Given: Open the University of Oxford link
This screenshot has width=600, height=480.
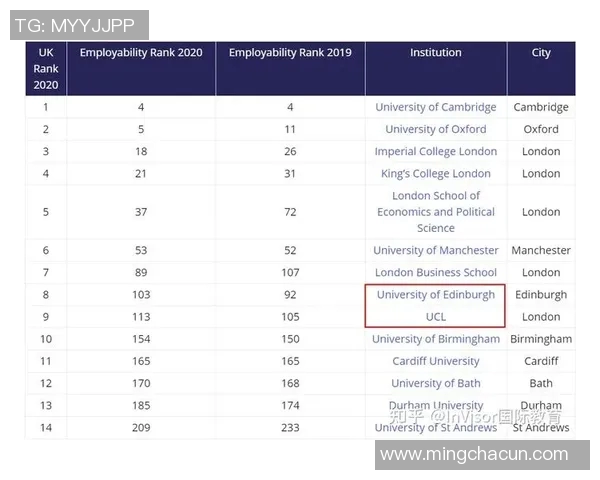Looking at the screenshot, I should click(435, 129).
